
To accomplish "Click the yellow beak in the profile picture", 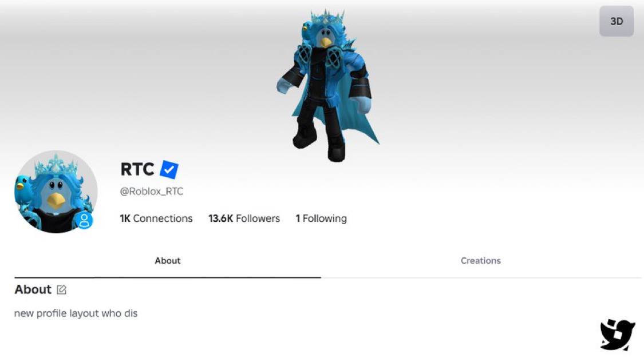I will (x=56, y=200).
